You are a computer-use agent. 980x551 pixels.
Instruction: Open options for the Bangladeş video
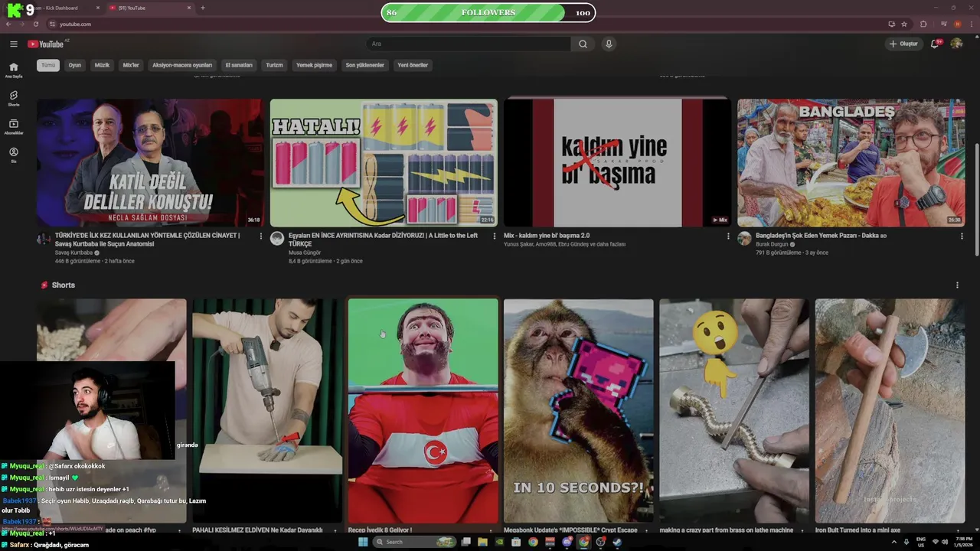tap(961, 236)
